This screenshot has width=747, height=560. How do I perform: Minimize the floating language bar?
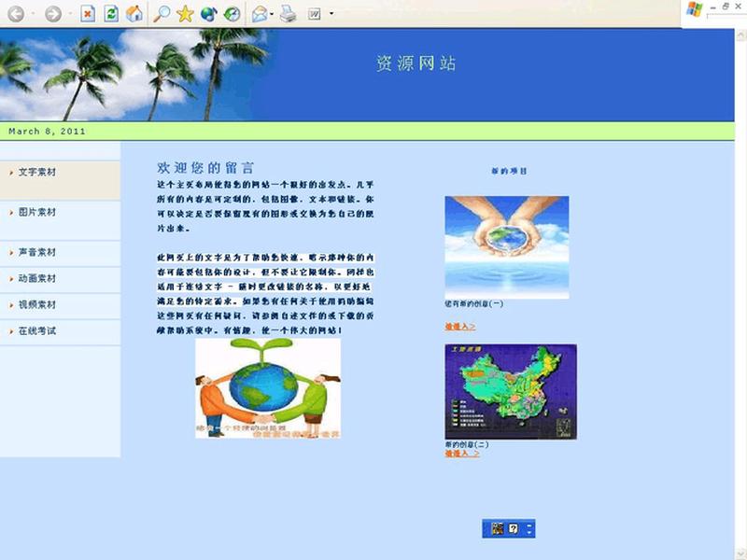click(x=529, y=525)
